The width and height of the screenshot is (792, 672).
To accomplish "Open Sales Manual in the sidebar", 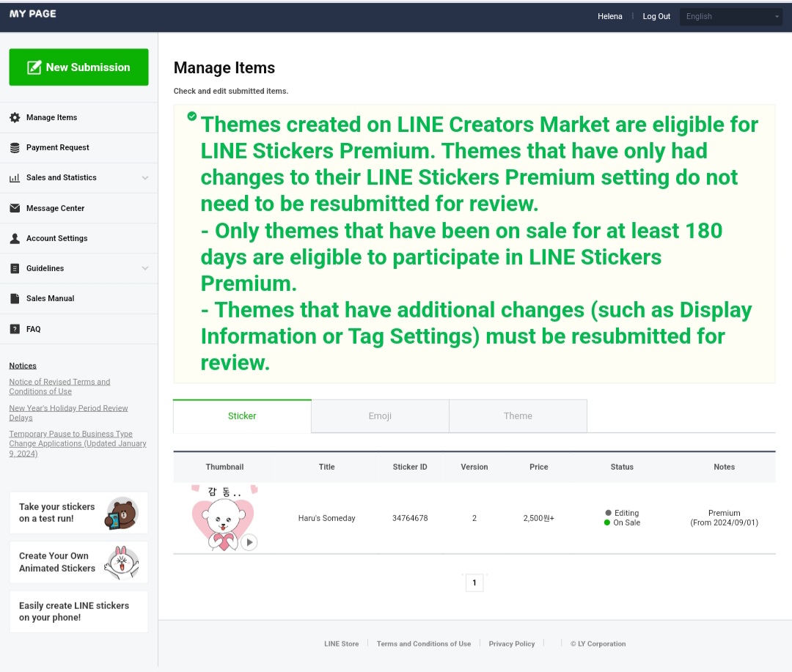I will click(78, 298).
